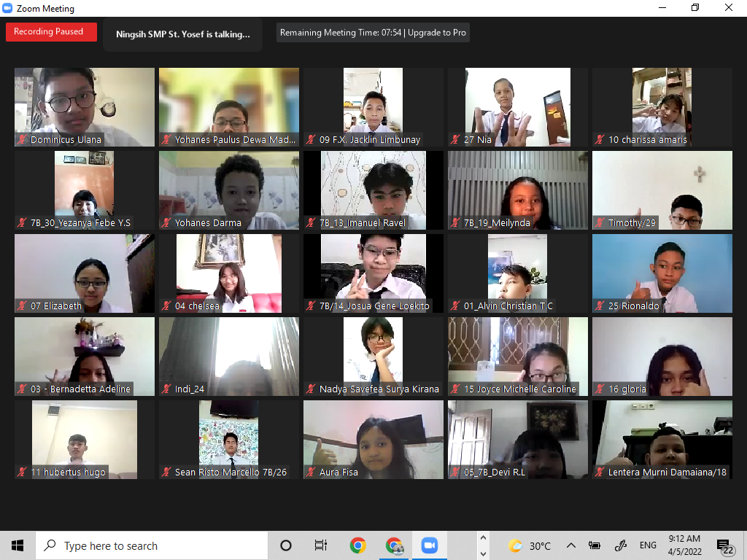This screenshot has width=747, height=560.
Task: Click the taskbar search box
Action: pyautogui.click(x=152, y=545)
